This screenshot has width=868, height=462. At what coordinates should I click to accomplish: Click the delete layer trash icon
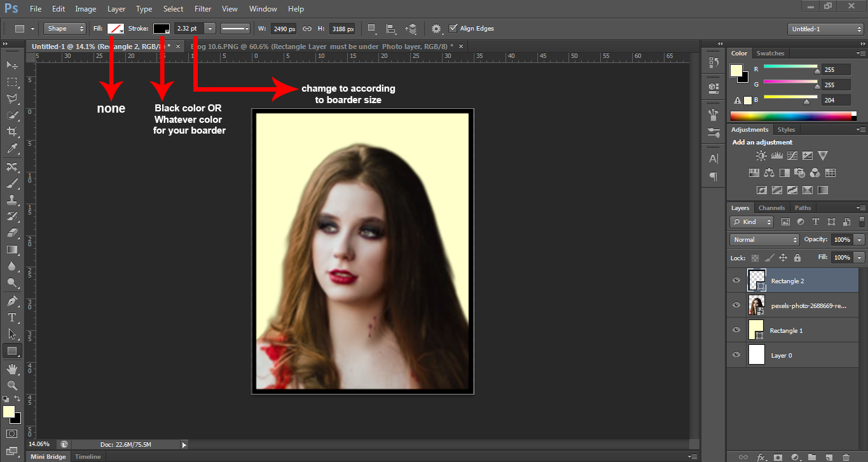[845, 457]
